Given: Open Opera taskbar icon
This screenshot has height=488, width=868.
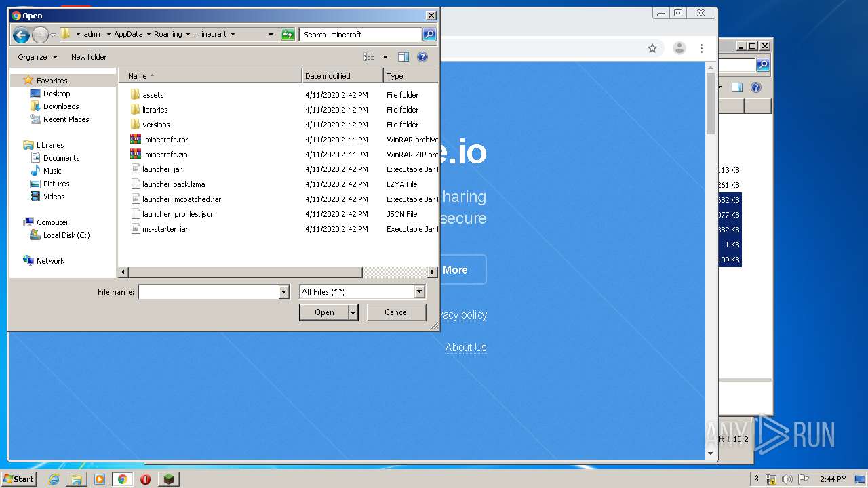Looking at the screenshot, I should click(145, 479).
